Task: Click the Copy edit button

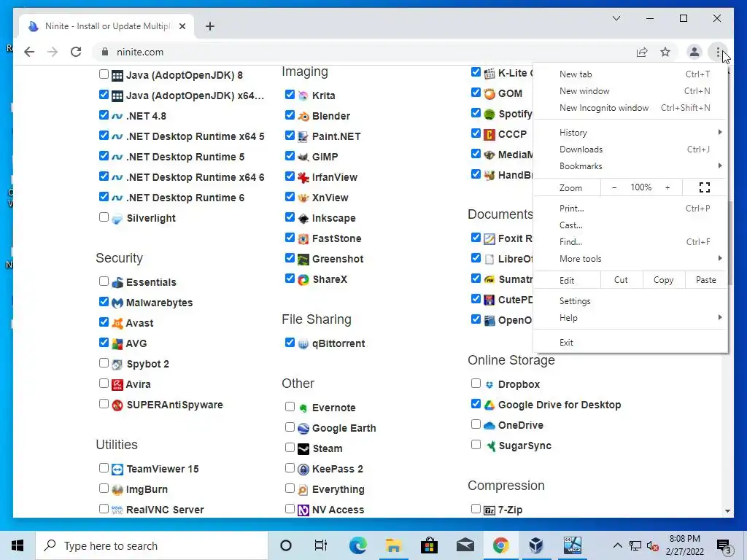Action: click(x=664, y=280)
